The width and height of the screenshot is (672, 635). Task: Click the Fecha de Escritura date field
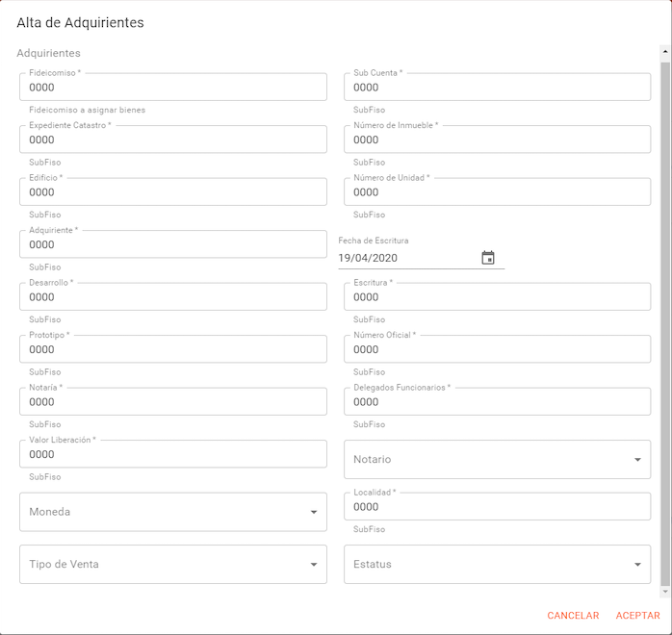404,258
